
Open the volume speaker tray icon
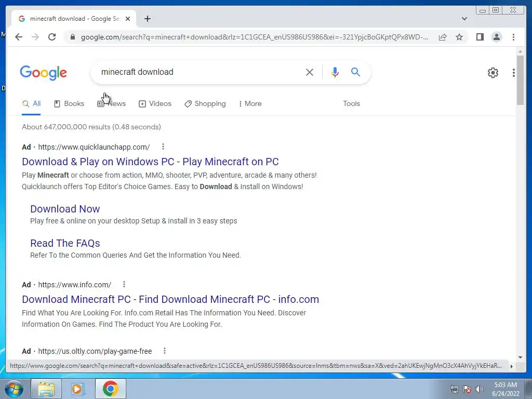479,389
